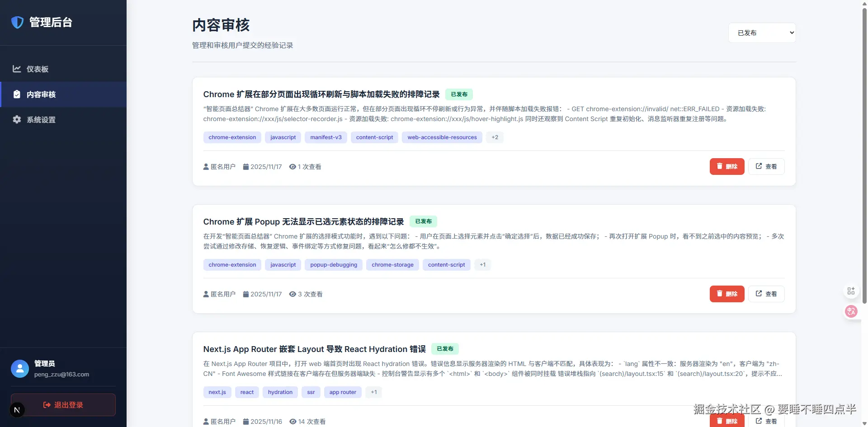
Task: Click the eye icon beside 14 次查看
Action: tap(293, 422)
